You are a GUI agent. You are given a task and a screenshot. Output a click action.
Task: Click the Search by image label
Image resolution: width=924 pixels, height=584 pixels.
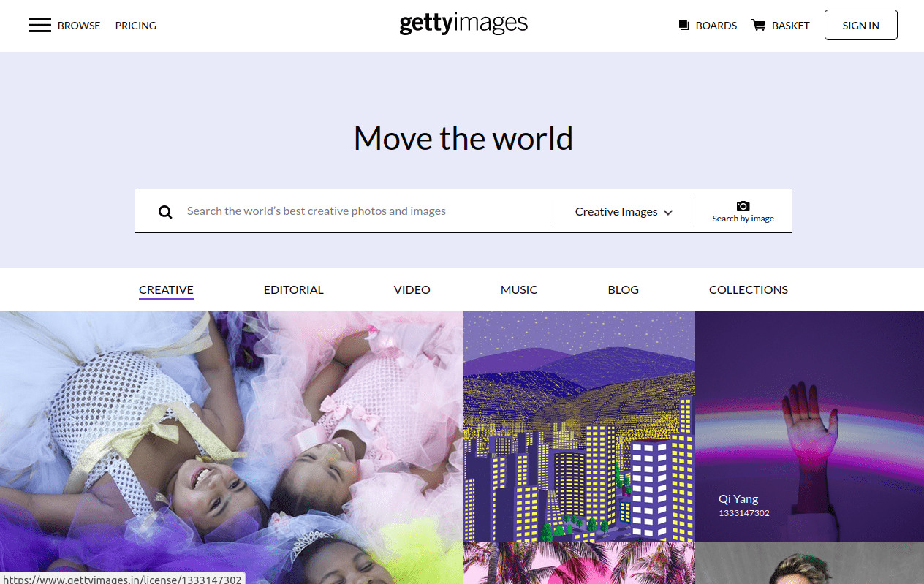coord(743,219)
